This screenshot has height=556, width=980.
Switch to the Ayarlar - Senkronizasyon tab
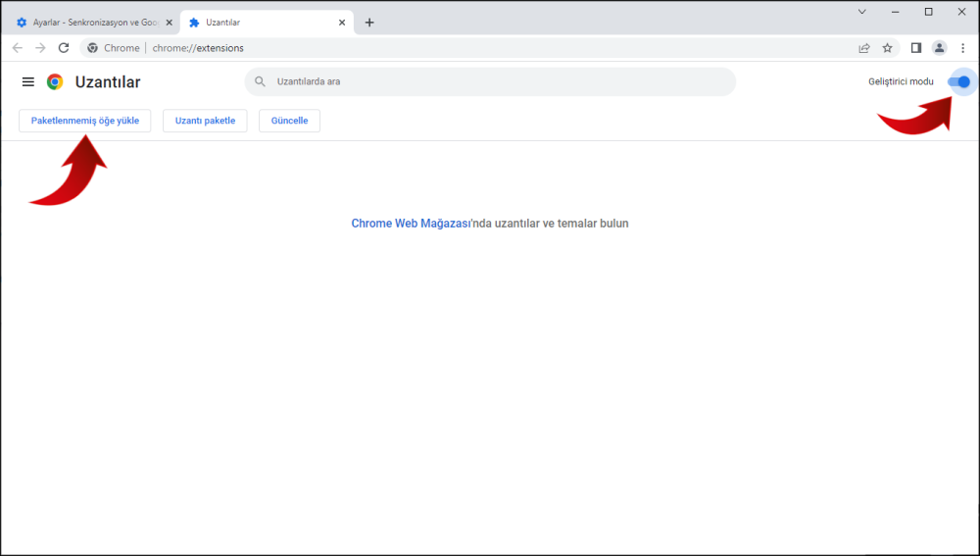[92, 23]
